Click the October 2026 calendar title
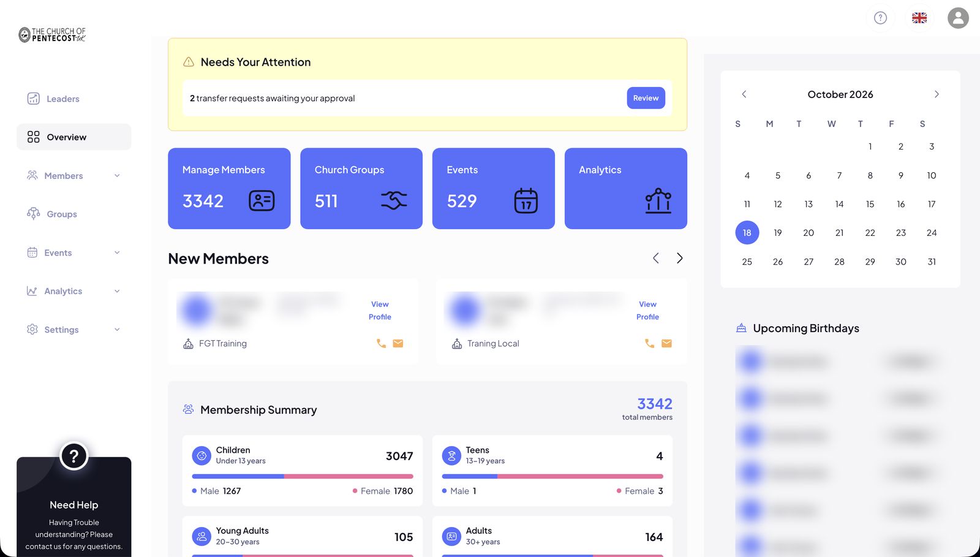This screenshot has height=557, width=980. tap(840, 94)
